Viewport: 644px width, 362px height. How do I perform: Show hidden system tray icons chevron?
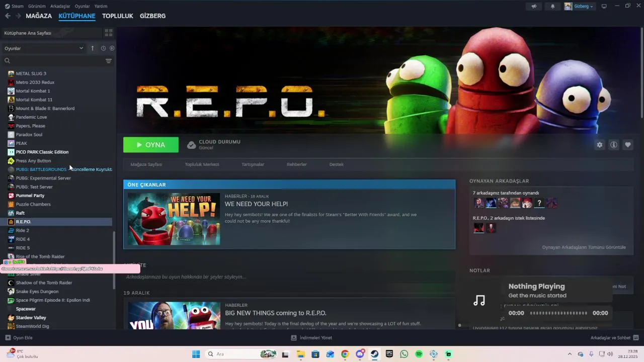point(570,354)
